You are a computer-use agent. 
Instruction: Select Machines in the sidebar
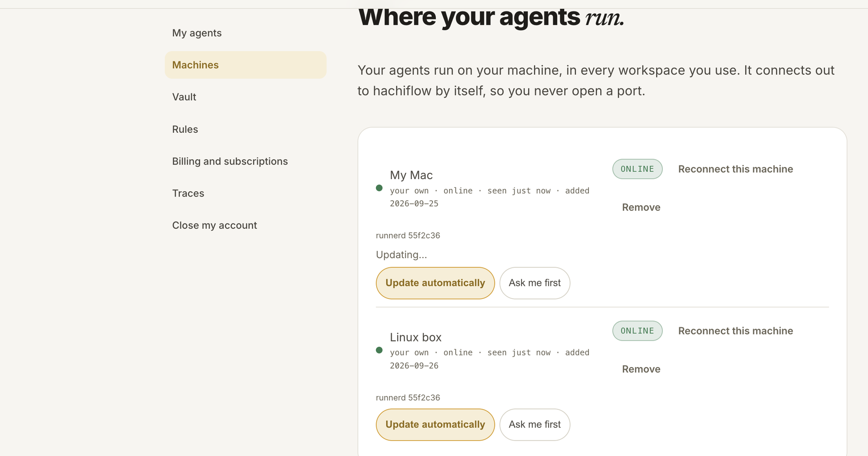pyautogui.click(x=245, y=65)
